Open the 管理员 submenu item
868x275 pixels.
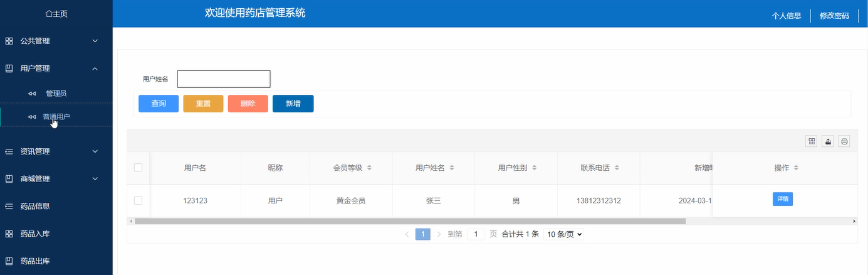click(x=56, y=94)
